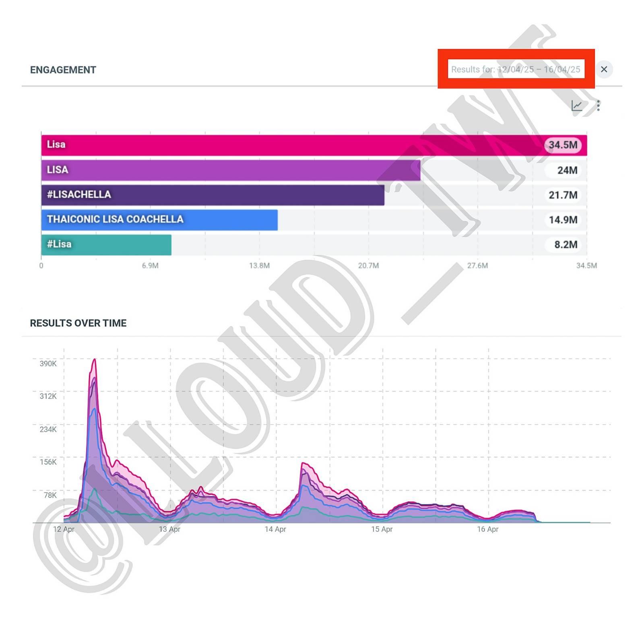Select the THAICONIC LISA COACHELLA bar
Image resolution: width=644 pixels, height=644 pixels.
(159, 220)
